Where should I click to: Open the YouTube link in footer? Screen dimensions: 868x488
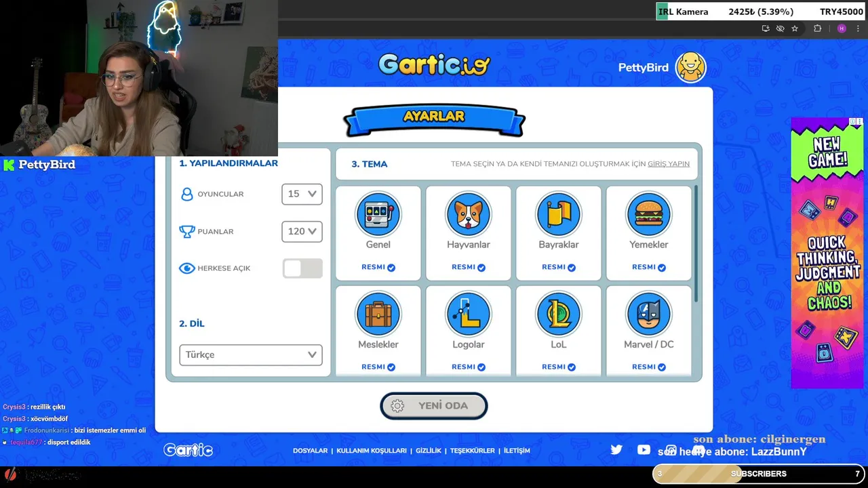[644, 449]
